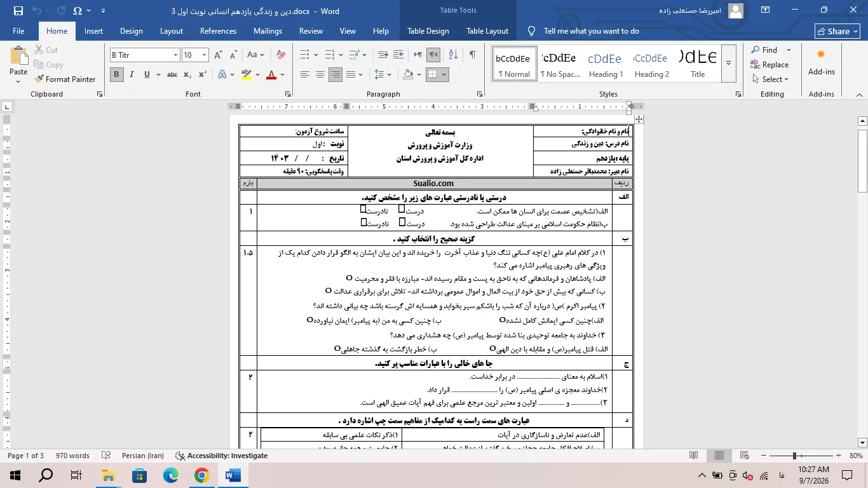Apply bullet list
The height and width of the screenshot is (488, 868).
[x=305, y=55]
